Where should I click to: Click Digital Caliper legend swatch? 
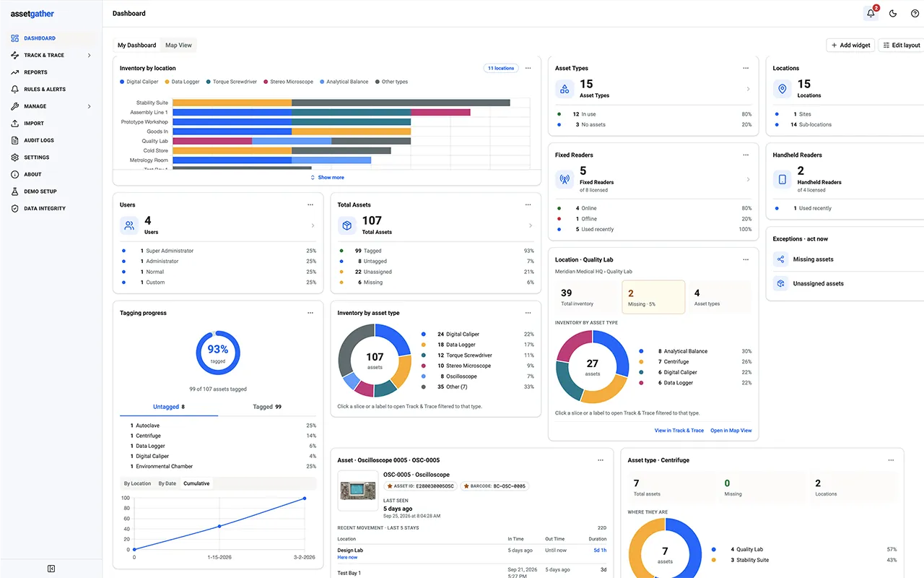[x=122, y=82]
